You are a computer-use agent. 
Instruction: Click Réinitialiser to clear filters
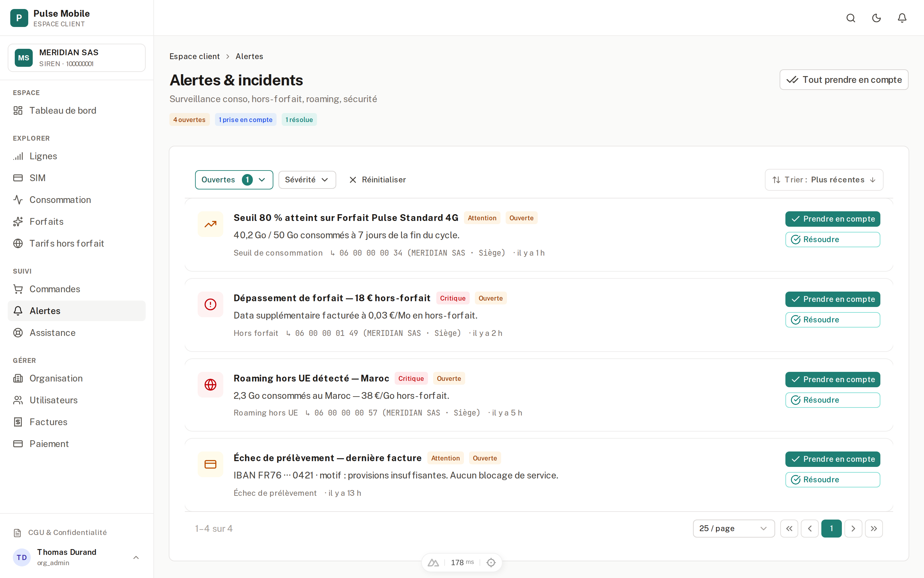[x=378, y=180]
